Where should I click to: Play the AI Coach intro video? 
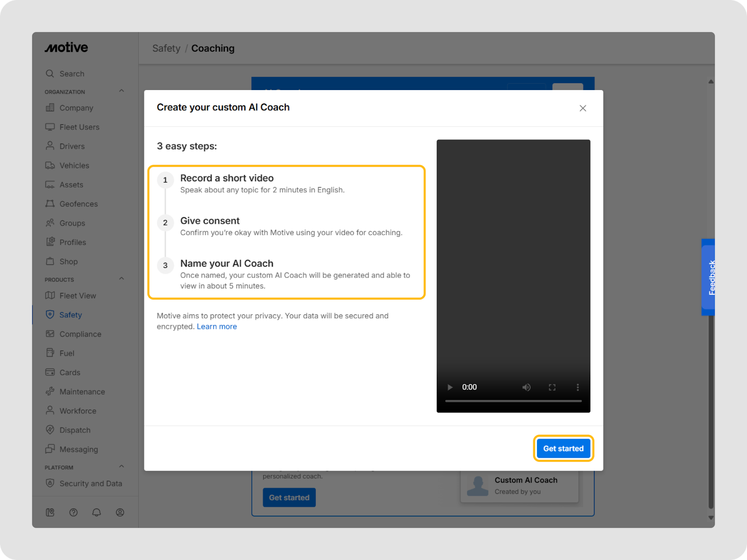450,387
